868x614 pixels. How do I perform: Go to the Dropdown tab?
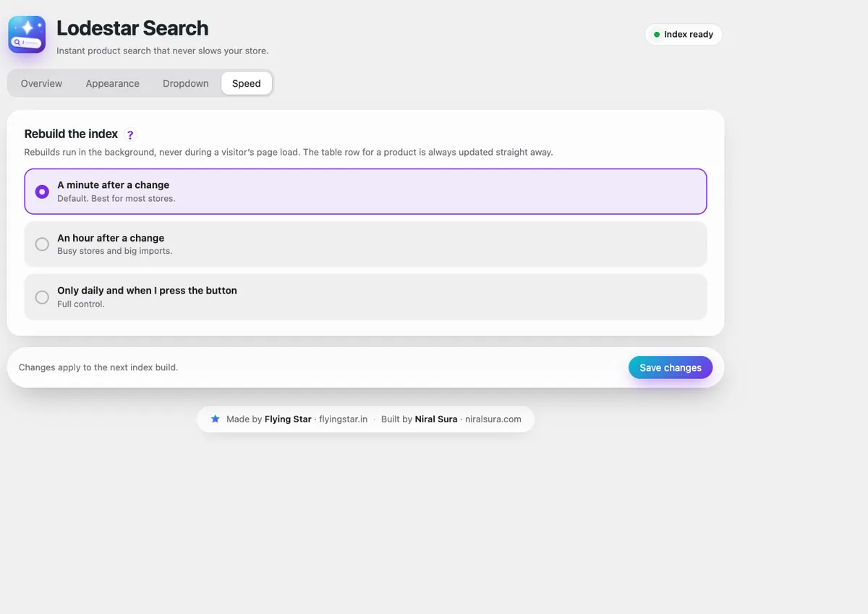click(x=185, y=83)
